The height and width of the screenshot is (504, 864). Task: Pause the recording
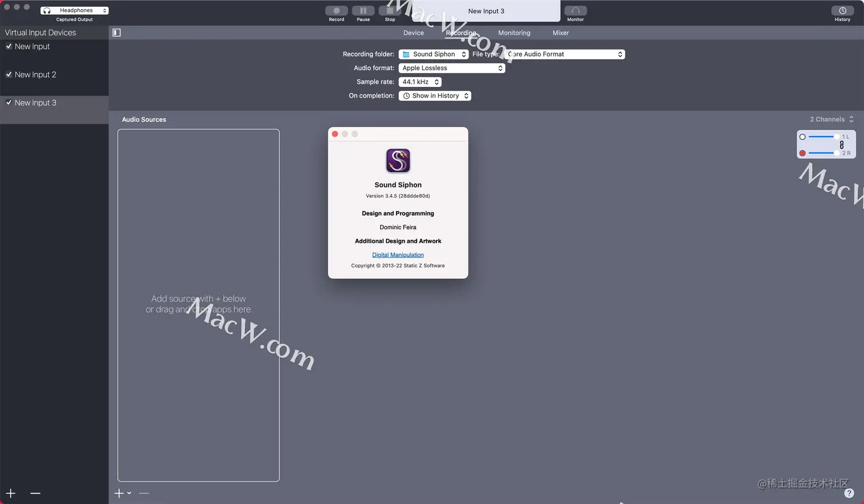point(363,10)
